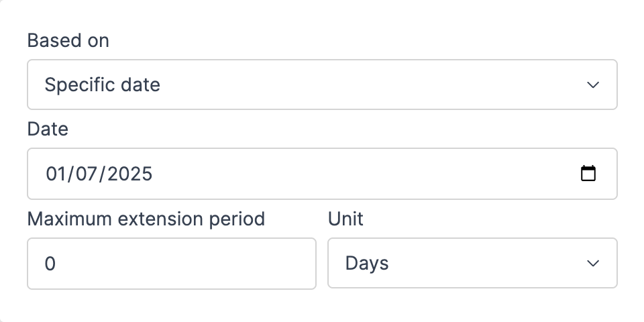Open the Based on dropdown

pos(322,85)
